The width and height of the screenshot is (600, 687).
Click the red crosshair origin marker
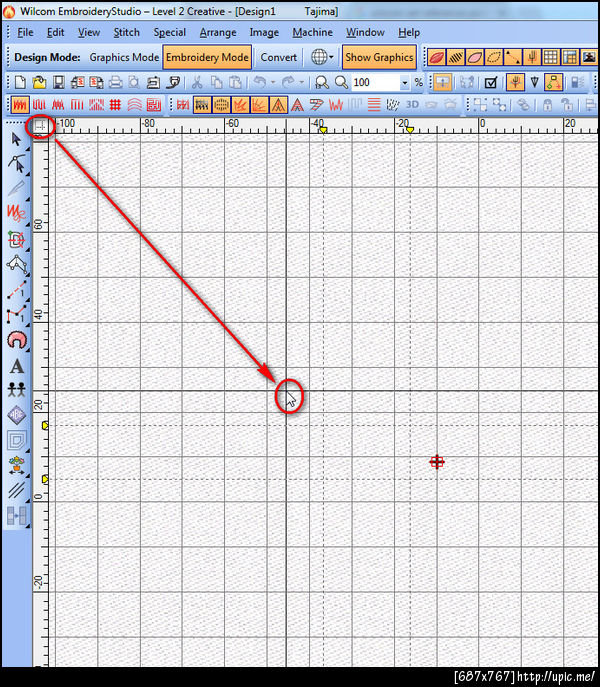[x=437, y=462]
